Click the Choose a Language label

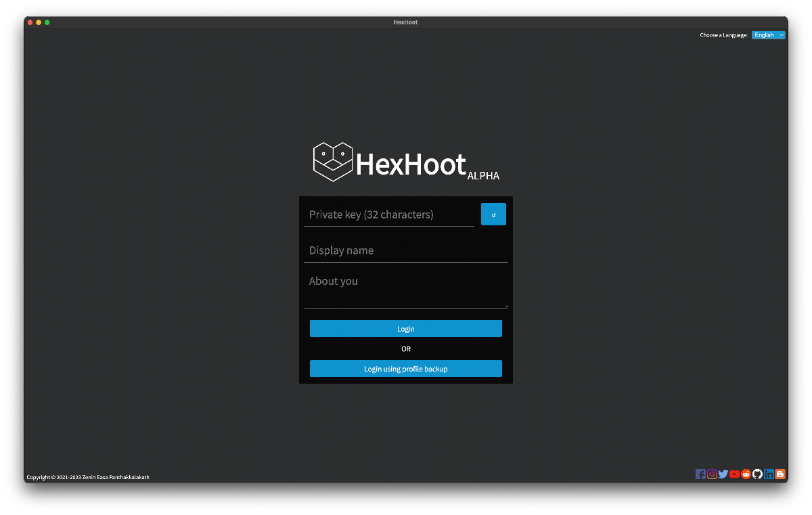[x=724, y=35]
